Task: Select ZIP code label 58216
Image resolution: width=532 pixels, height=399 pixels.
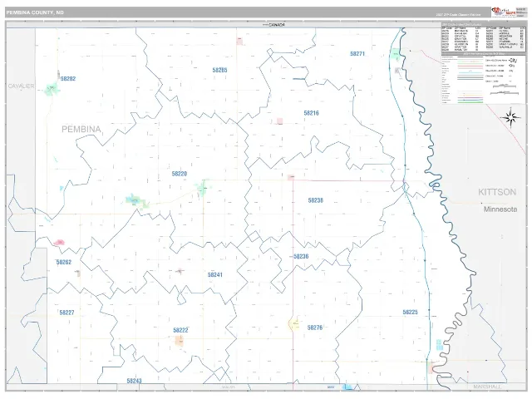Action: click(311, 113)
